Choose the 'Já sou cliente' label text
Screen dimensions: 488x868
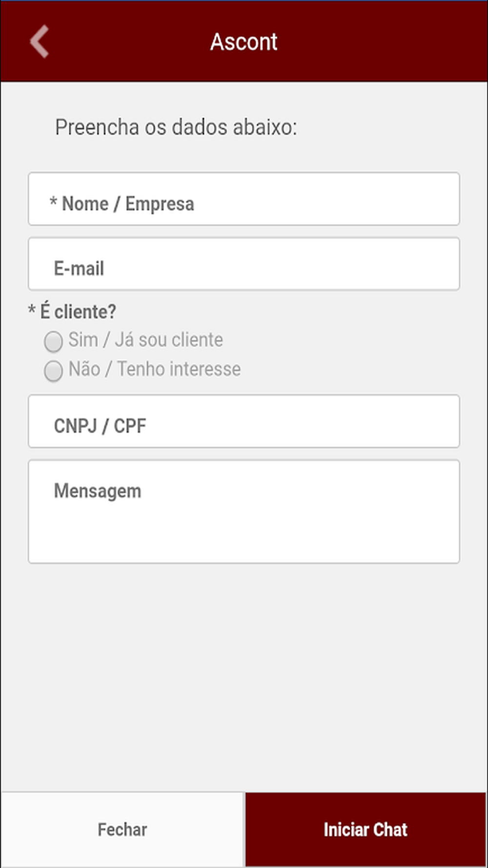point(169,340)
